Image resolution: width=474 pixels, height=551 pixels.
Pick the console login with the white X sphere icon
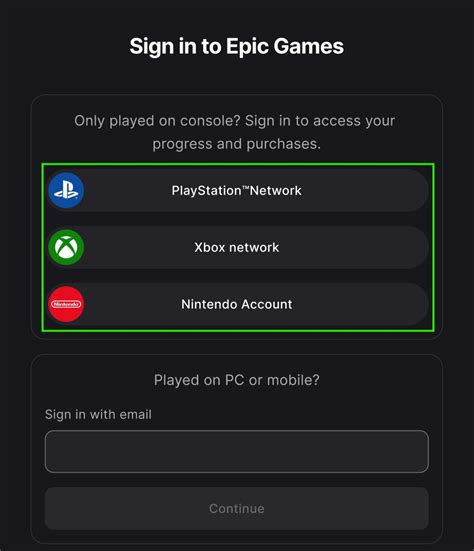tap(238, 247)
